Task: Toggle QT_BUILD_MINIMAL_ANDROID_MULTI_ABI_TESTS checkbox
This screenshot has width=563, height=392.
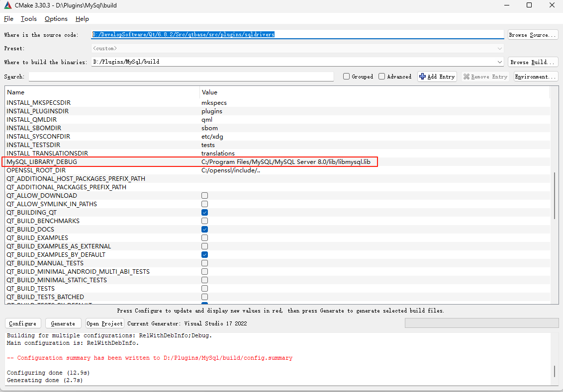Action: pyautogui.click(x=205, y=271)
